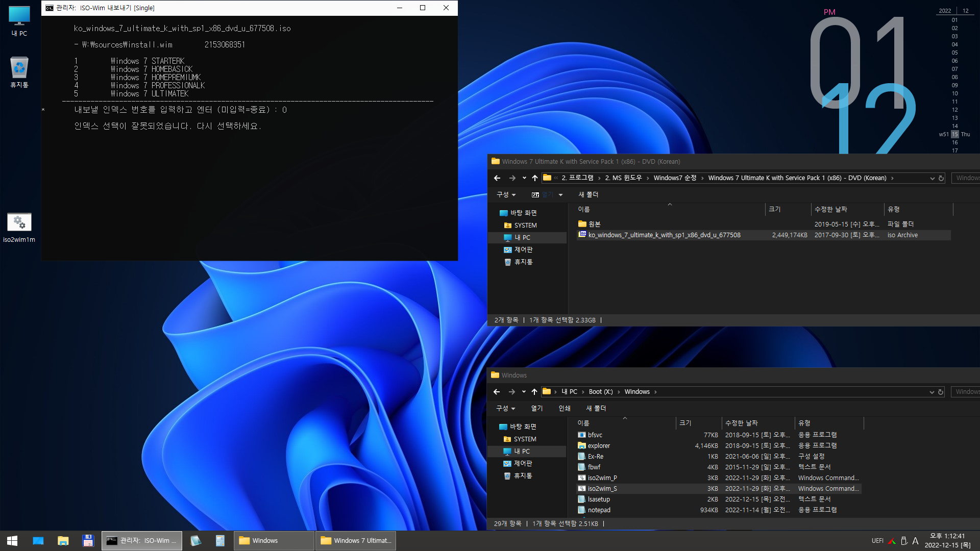
Task: Click 새 폴더 in upper explorer
Action: click(588, 195)
